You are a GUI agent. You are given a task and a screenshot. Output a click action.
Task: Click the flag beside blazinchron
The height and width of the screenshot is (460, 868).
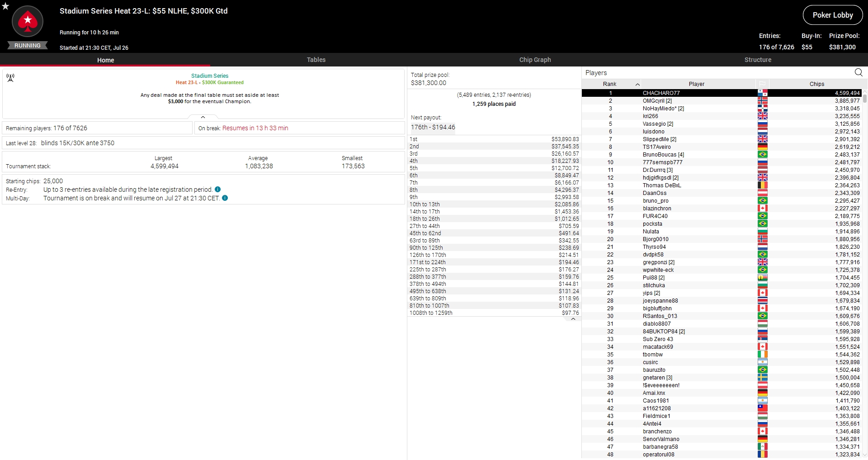[763, 209]
